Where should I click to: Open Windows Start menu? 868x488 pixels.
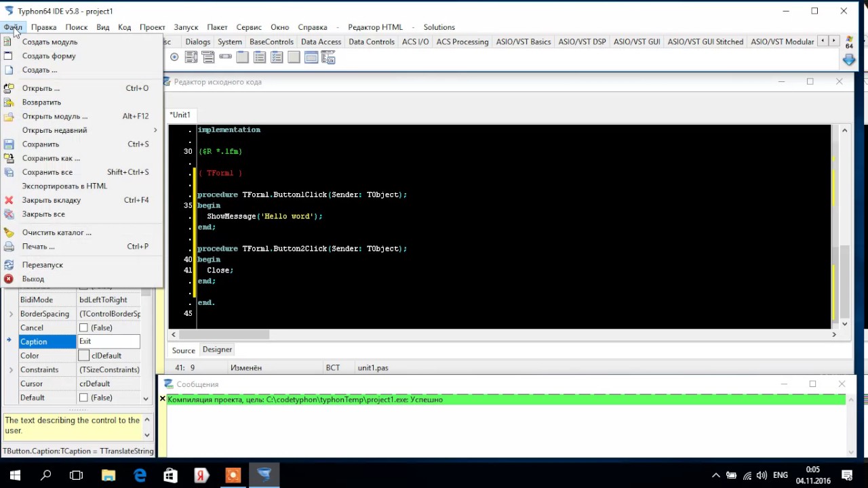[x=15, y=475]
